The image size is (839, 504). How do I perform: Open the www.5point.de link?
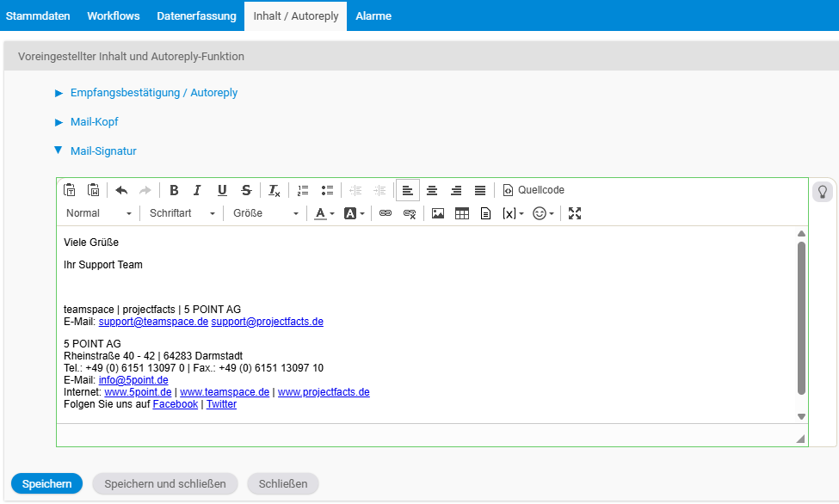(x=138, y=392)
